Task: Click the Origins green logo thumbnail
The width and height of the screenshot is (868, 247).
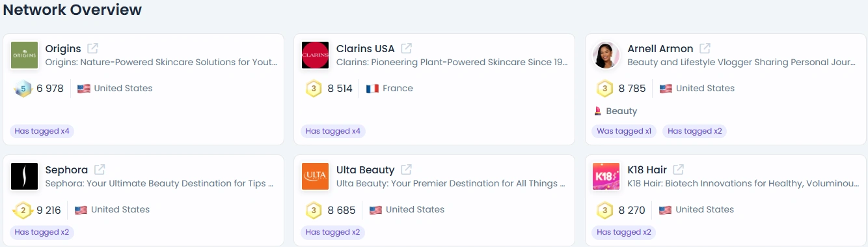Action: click(25, 55)
